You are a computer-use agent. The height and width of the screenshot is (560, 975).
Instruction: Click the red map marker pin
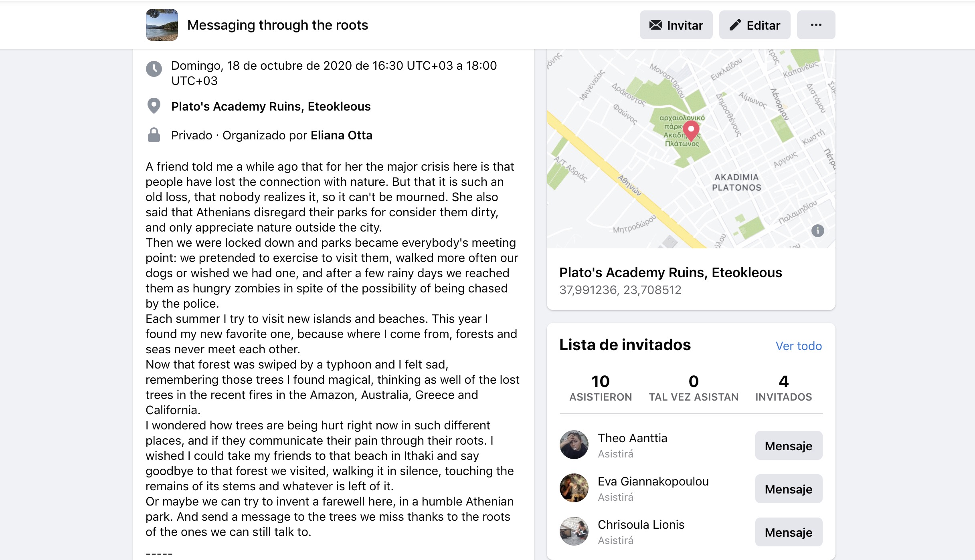691,130
